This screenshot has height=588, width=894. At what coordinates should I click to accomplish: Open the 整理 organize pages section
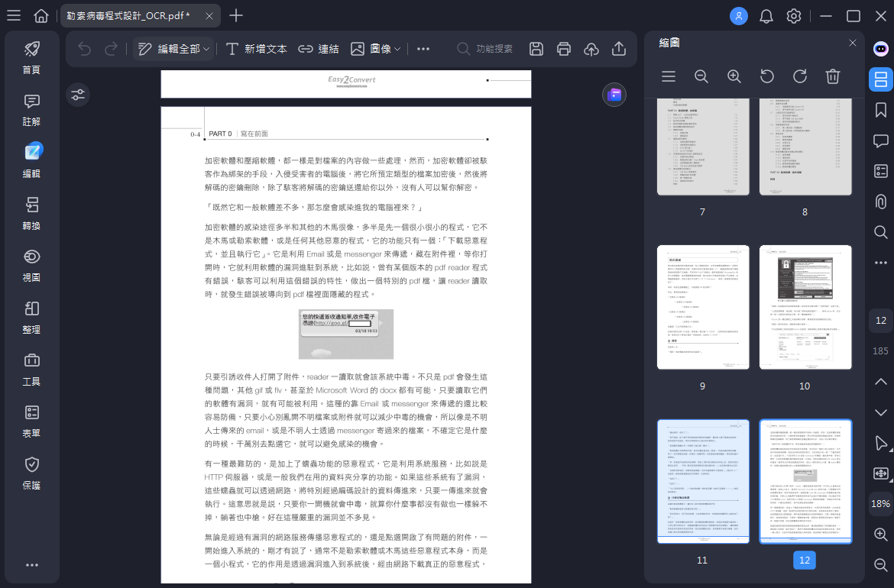point(31,318)
